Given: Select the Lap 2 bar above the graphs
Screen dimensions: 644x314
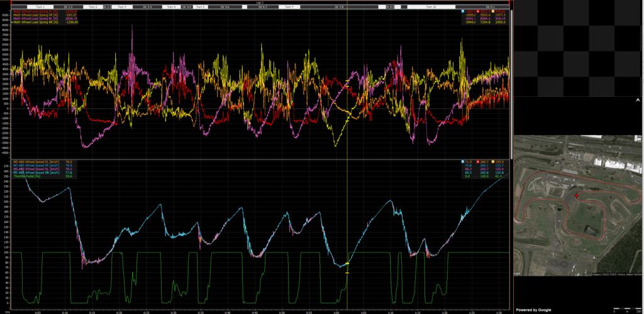Looking at the screenshot, I should (x=260, y=3).
